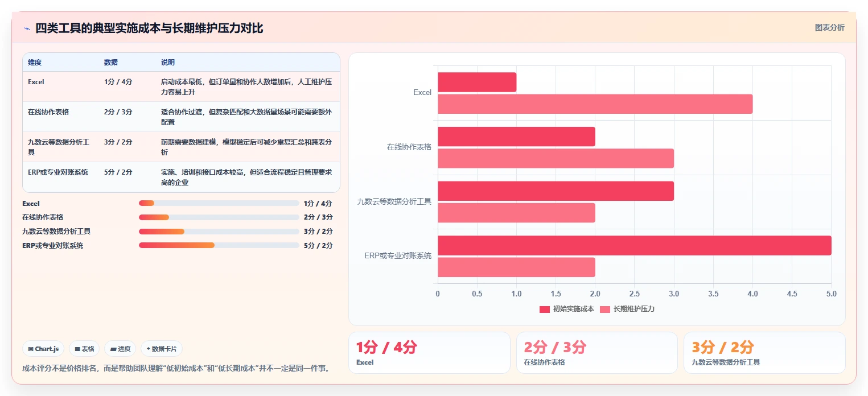
Task: Click the description starting 前期需要数据建模
Action: point(246,147)
